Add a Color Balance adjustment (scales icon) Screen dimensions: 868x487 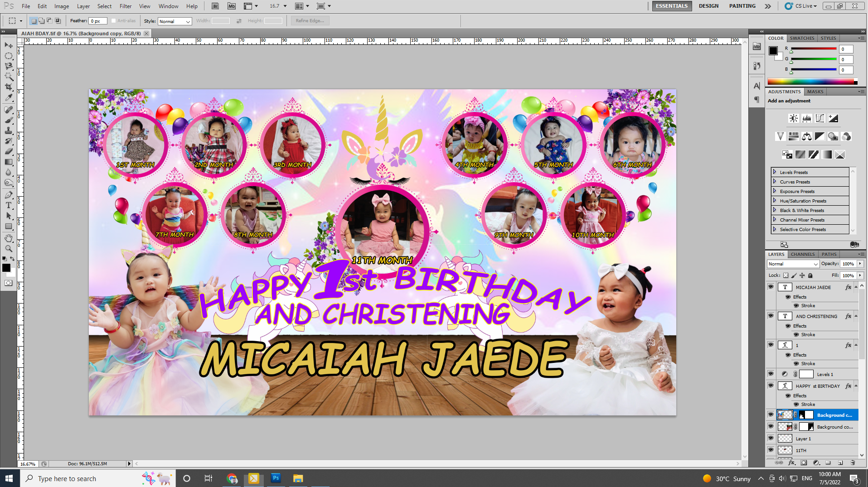tap(807, 136)
